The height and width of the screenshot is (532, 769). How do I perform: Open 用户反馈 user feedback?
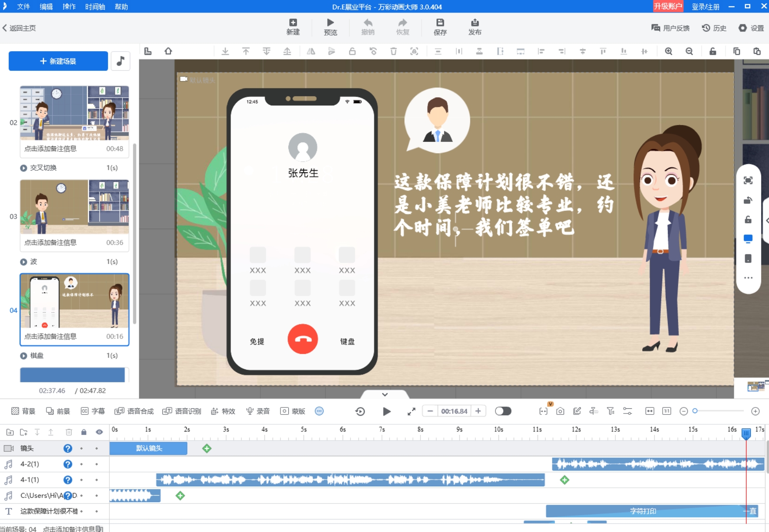[x=670, y=28]
